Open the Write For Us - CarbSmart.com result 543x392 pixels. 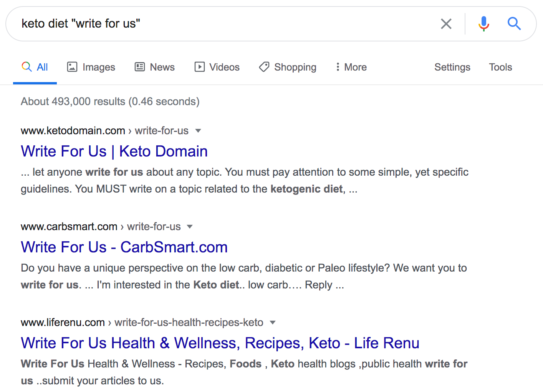[124, 247]
